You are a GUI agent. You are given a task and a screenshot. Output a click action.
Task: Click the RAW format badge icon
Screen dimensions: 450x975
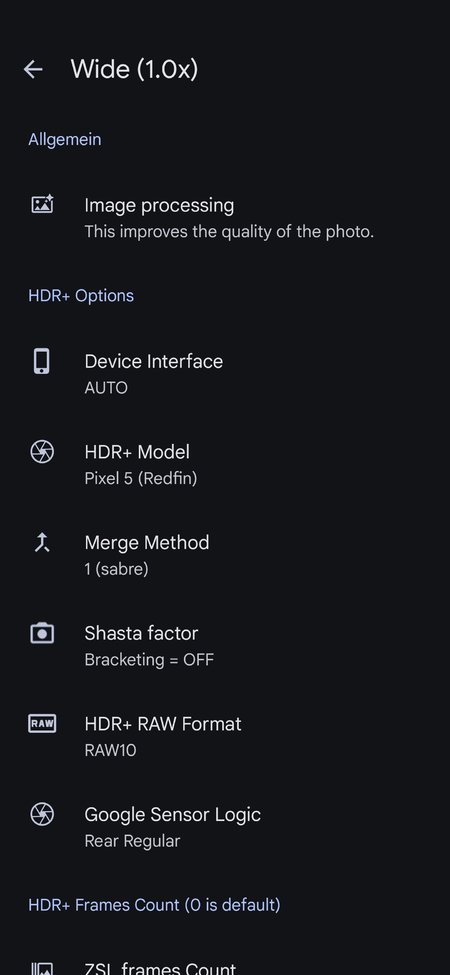(x=42, y=724)
